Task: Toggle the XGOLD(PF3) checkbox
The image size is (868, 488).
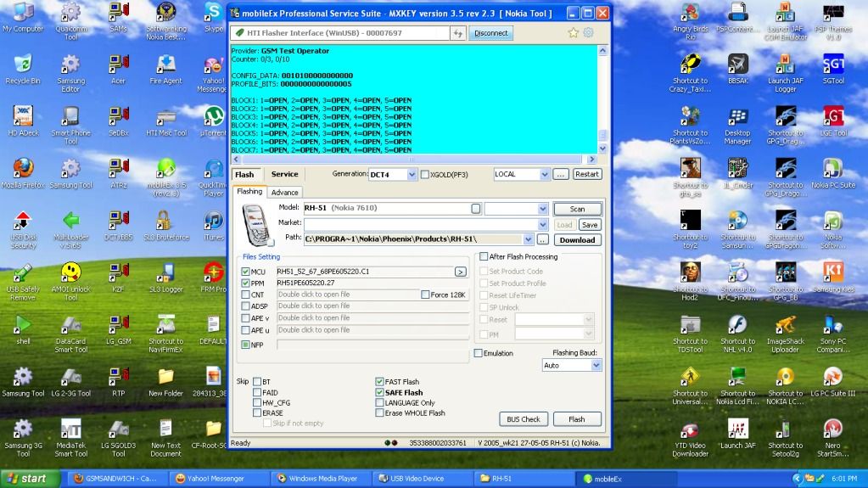Action: (x=424, y=175)
